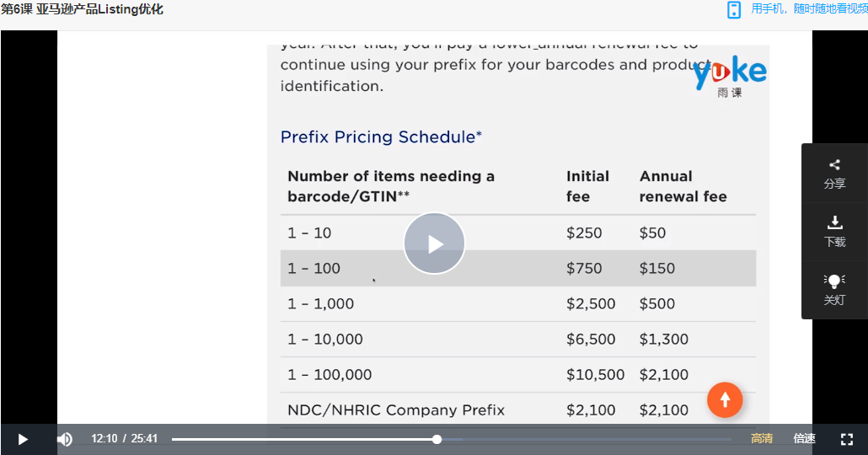Viewport: 868px width, 455px height.
Task: Open 倍速 playback speed menu
Action: (x=804, y=438)
